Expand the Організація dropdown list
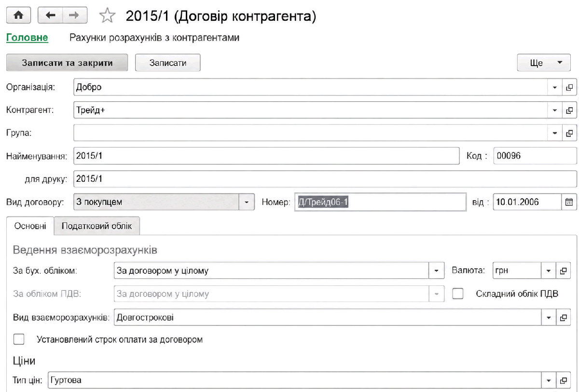This screenshot has width=579, height=392. coord(555,88)
